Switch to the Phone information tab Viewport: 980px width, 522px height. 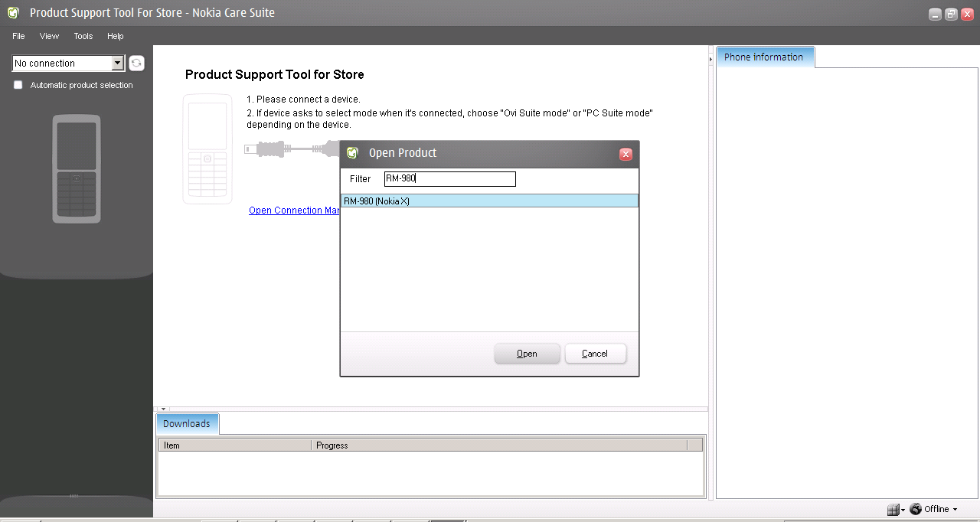coord(763,57)
